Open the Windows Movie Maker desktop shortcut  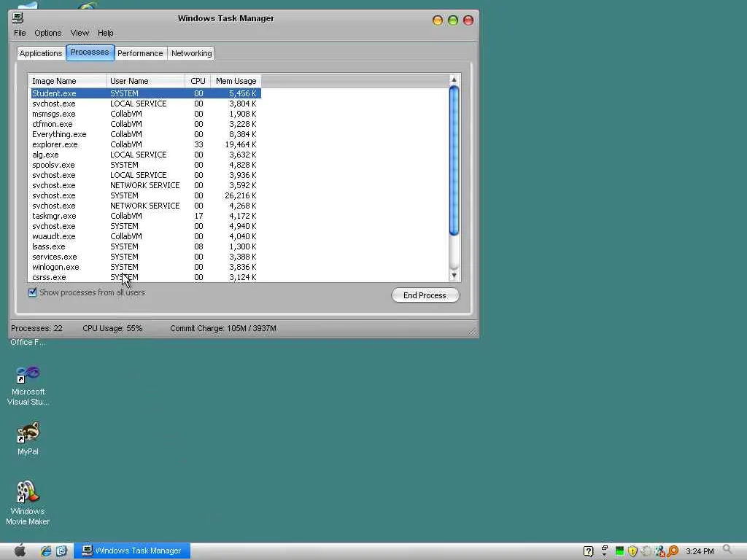point(28,503)
